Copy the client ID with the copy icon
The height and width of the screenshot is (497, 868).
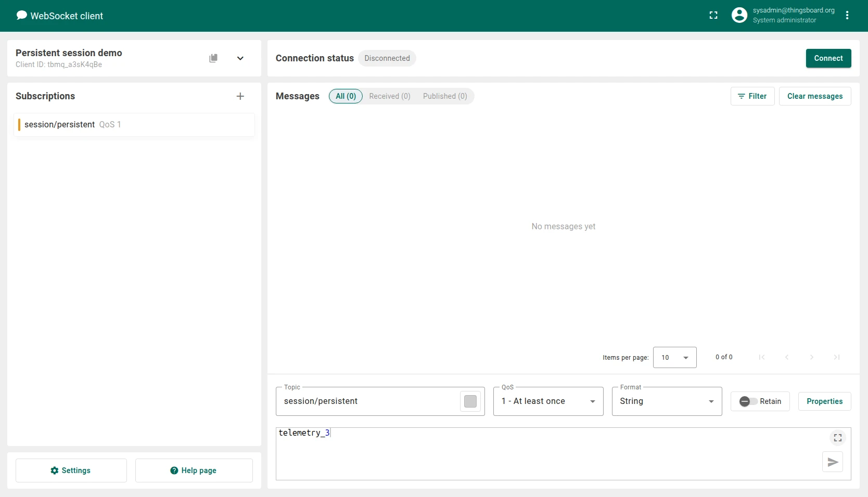pos(213,58)
